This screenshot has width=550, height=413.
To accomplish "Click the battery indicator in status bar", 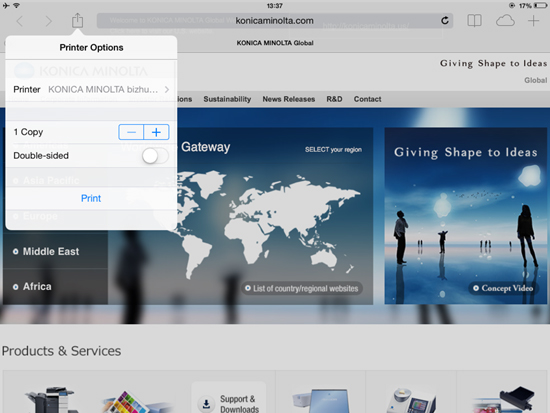I will pyautogui.click(x=540, y=6).
